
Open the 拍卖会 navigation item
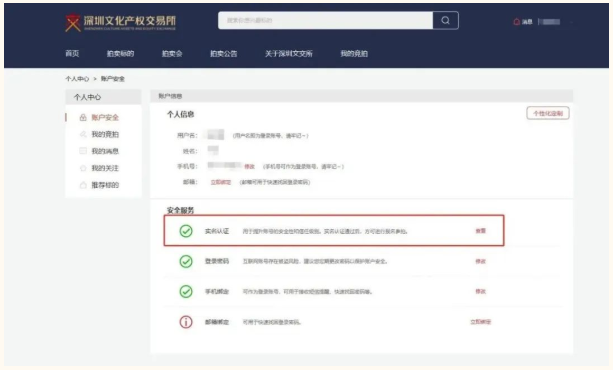point(172,54)
